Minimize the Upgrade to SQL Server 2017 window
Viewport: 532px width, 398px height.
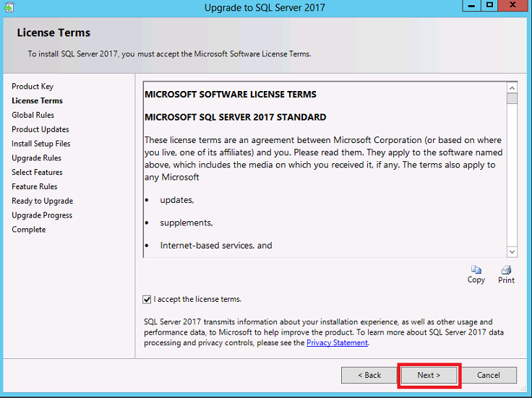pyautogui.click(x=471, y=6)
